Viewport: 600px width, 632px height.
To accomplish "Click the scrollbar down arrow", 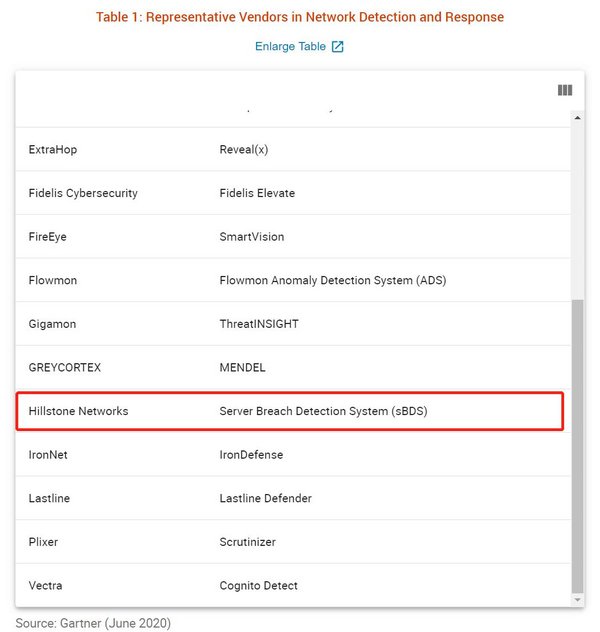I will tap(577, 600).
